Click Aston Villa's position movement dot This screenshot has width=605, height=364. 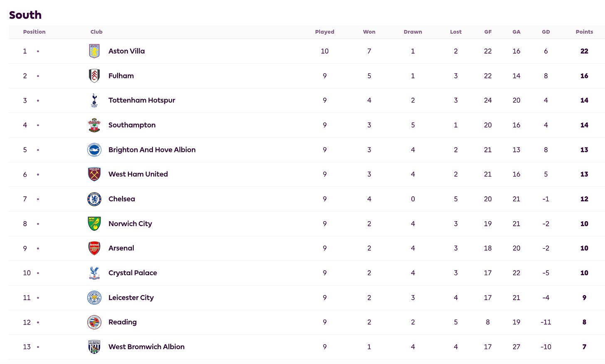(x=38, y=51)
